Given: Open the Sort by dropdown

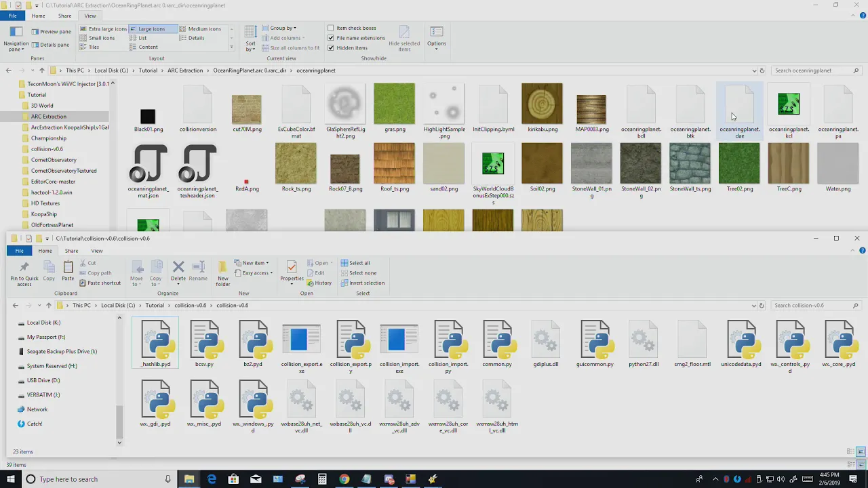Looking at the screenshot, I should pyautogui.click(x=250, y=39).
